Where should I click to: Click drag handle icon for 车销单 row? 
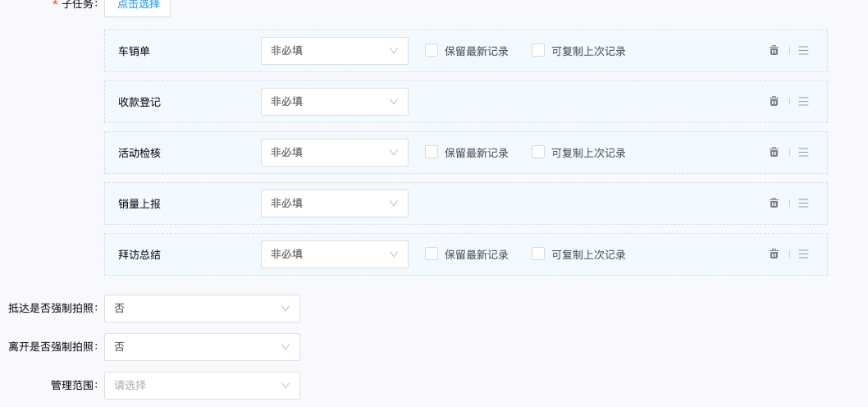tap(803, 50)
